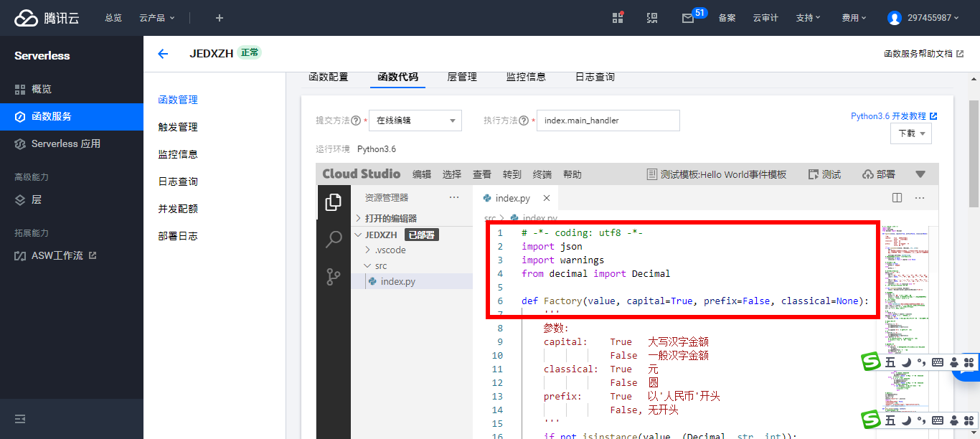
Task: Click the Tencent Cloud logo
Action: (47, 18)
